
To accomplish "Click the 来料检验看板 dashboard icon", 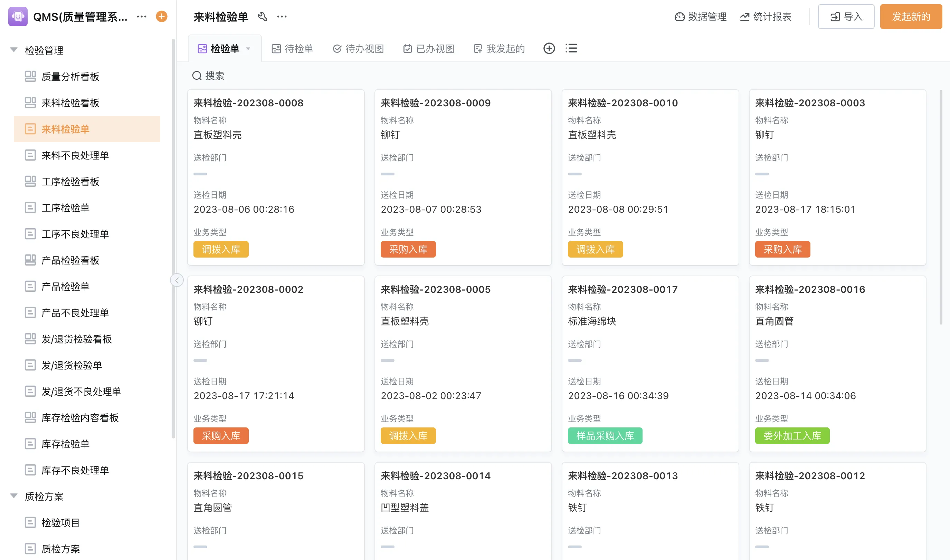I will (30, 103).
